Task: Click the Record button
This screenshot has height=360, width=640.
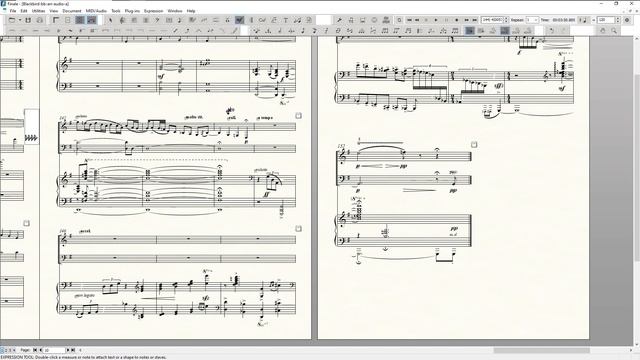Action: [456, 20]
